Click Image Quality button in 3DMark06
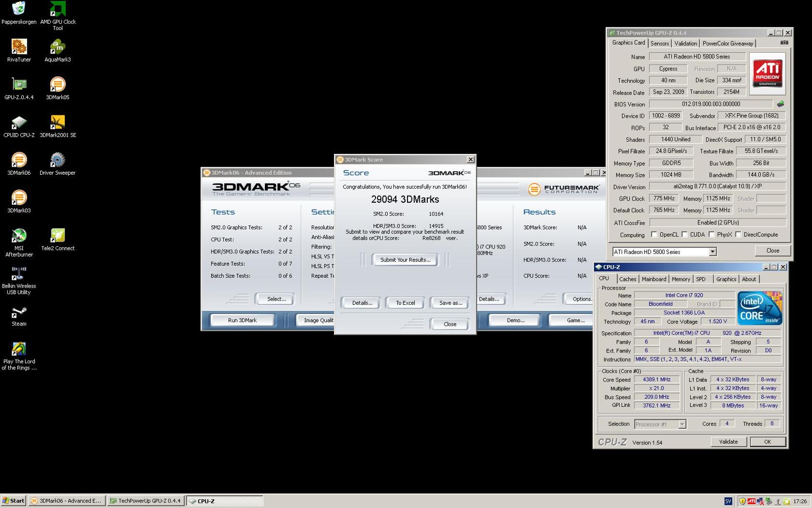The height and width of the screenshot is (508, 812). (316, 320)
